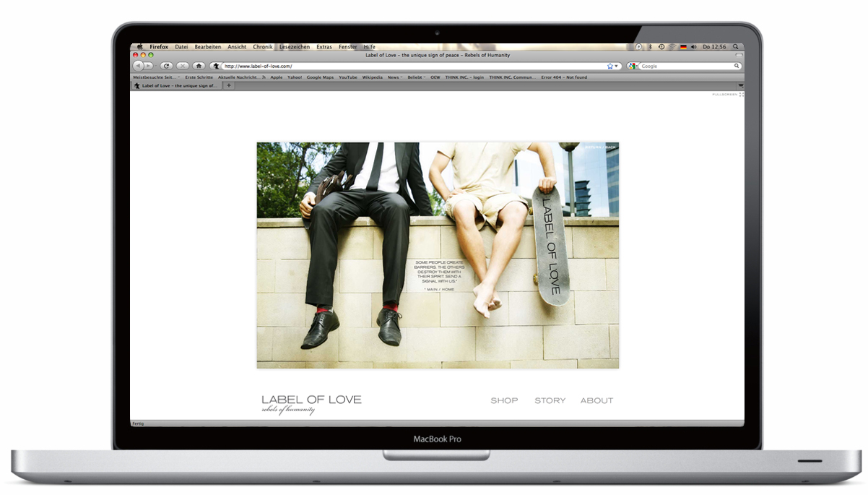The width and height of the screenshot is (868, 495).
Task: Open the YouTube bookmark
Action: pyautogui.click(x=348, y=77)
